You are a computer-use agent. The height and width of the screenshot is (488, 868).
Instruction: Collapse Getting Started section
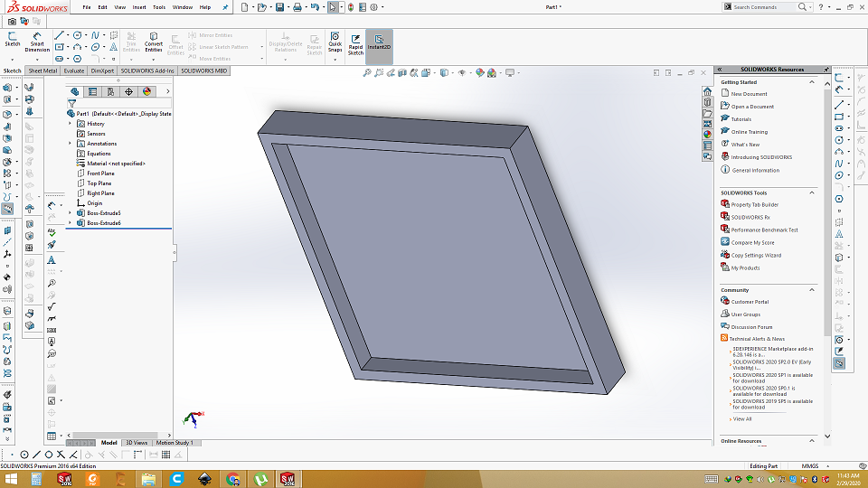[812, 82]
